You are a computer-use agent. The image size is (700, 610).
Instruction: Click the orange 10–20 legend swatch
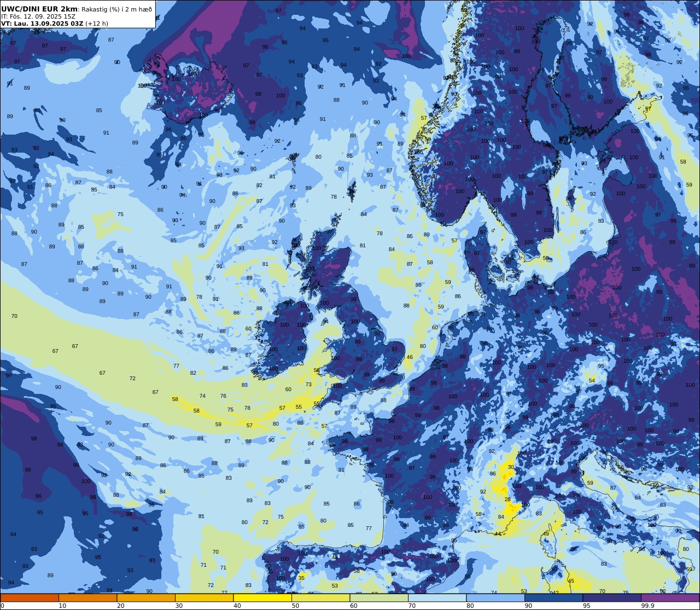(x=87, y=597)
